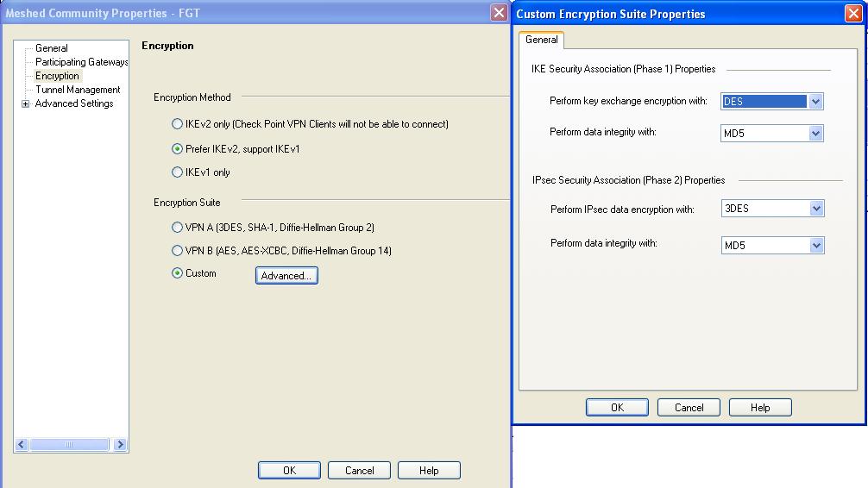
Task: Click OK in Meshed Community Properties
Action: click(289, 470)
